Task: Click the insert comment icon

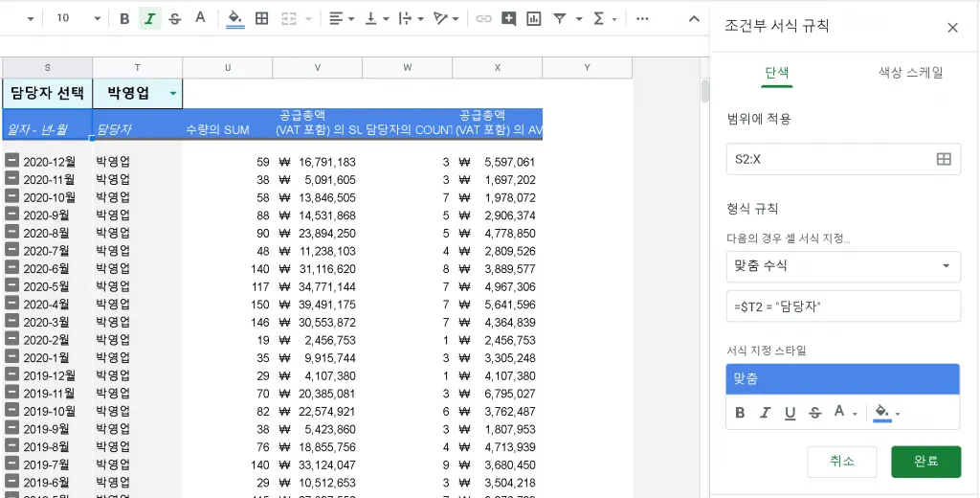Action: [x=508, y=19]
